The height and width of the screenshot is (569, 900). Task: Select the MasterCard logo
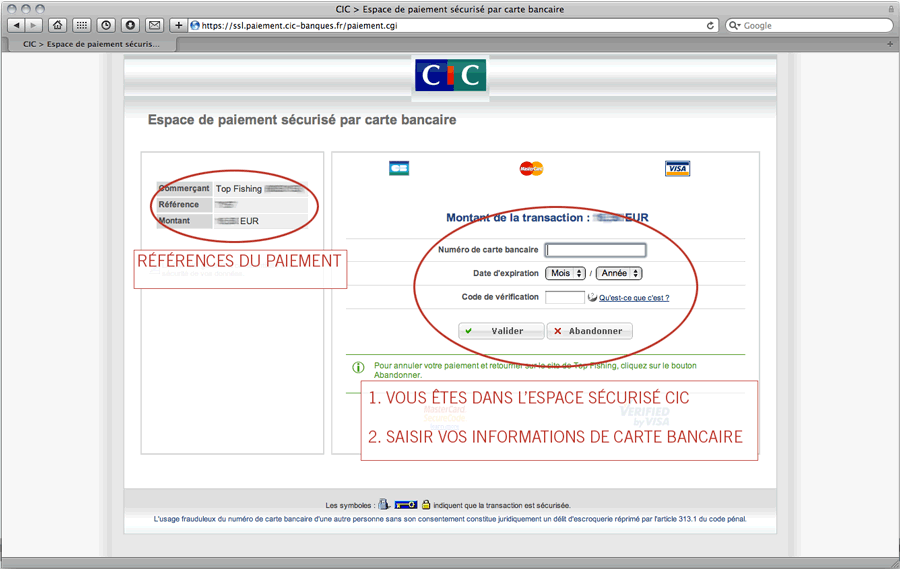pos(532,168)
